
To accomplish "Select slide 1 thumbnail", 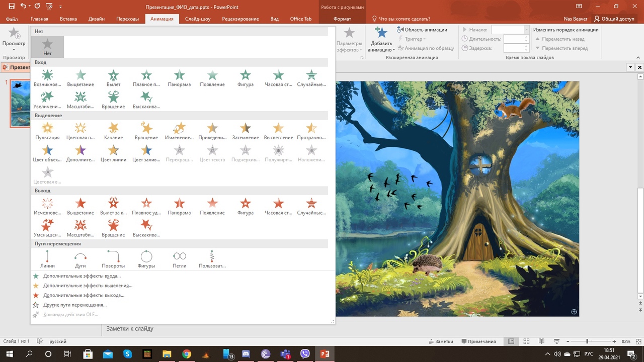I will [x=21, y=103].
